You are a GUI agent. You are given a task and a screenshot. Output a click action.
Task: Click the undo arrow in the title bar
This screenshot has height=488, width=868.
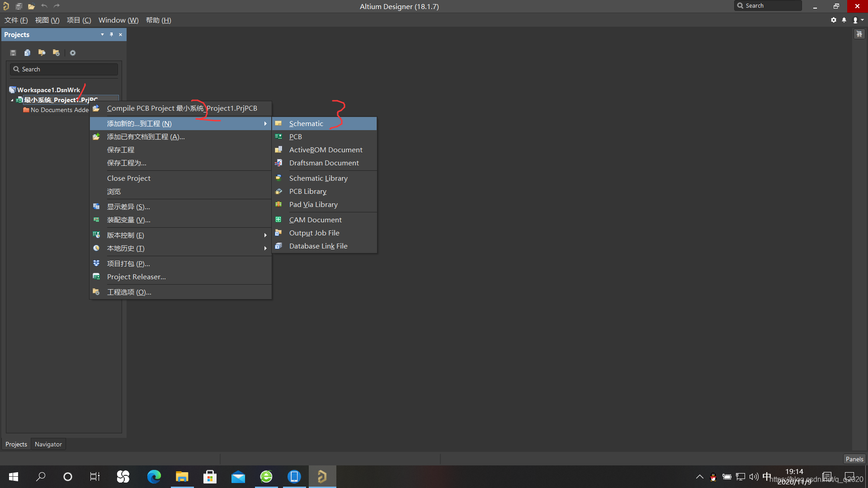coord(44,6)
